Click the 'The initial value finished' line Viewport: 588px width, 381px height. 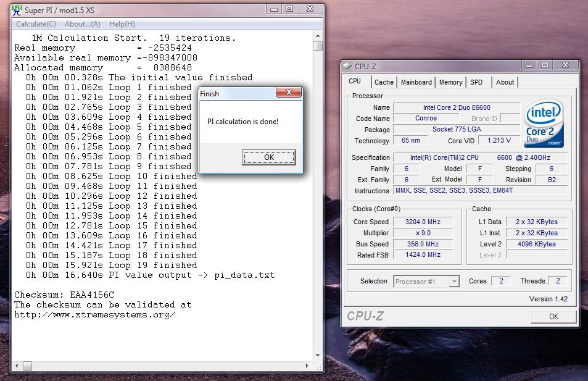(139, 77)
